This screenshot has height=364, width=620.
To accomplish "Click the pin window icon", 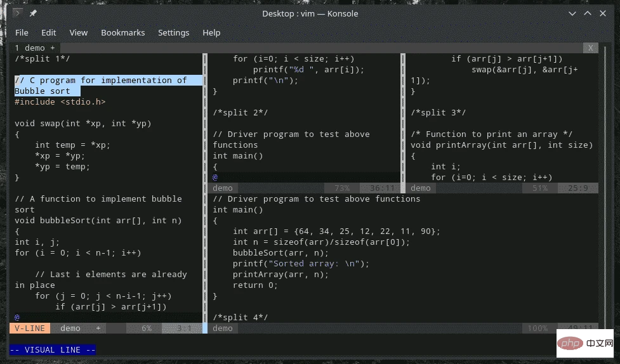I will pos(33,13).
